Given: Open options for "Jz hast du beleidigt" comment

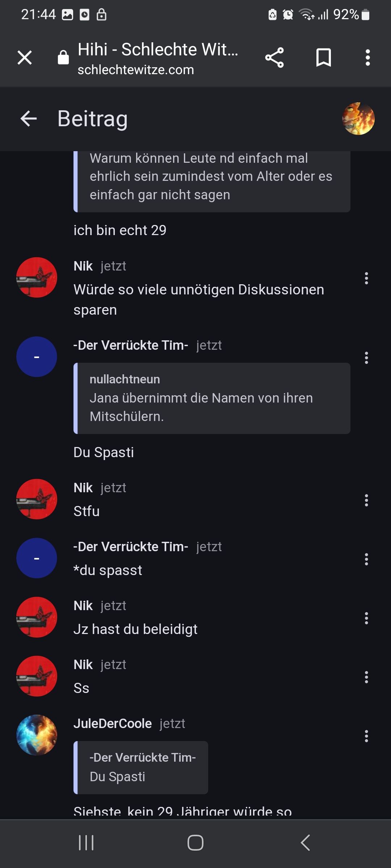Looking at the screenshot, I should coord(366,618).
